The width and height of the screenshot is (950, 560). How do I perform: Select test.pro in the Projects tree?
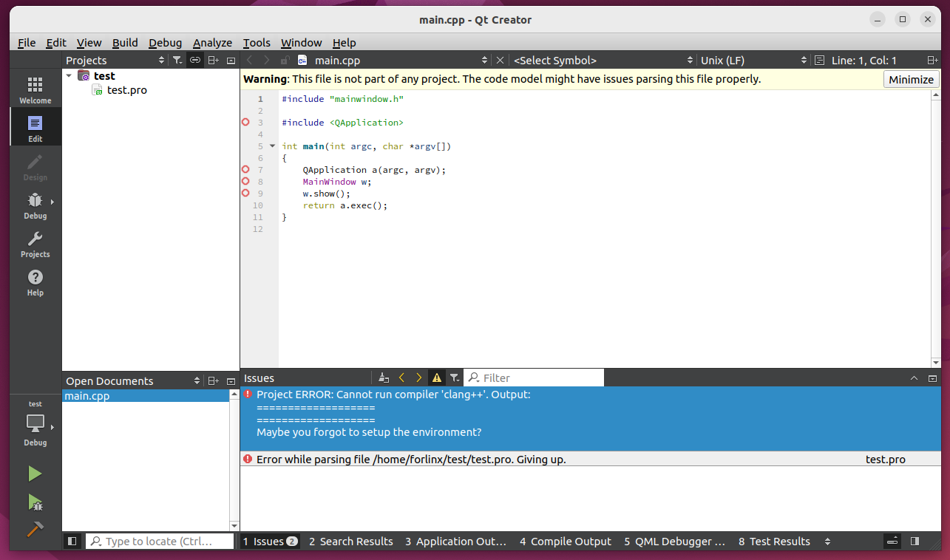[x=126, y=90]
